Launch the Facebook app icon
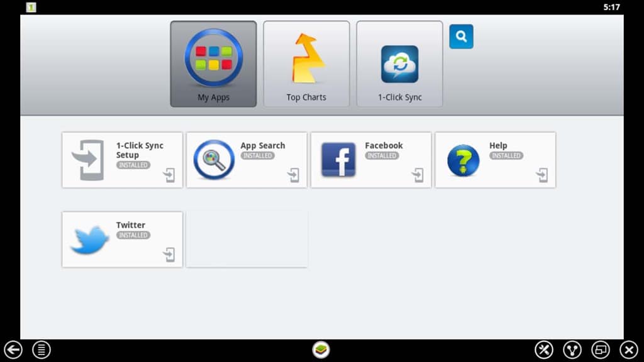644x362 pixels. [x=338, y=160]
